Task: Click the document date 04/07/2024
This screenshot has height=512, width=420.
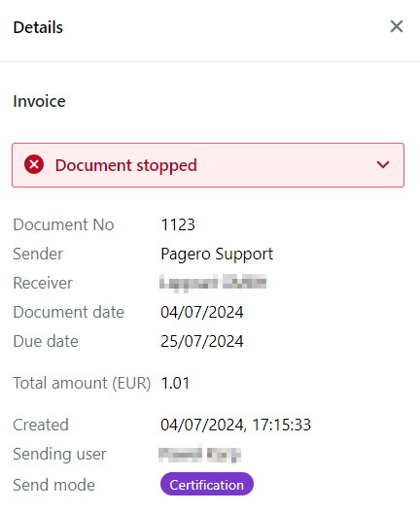Action: click(x=201, y=312)
